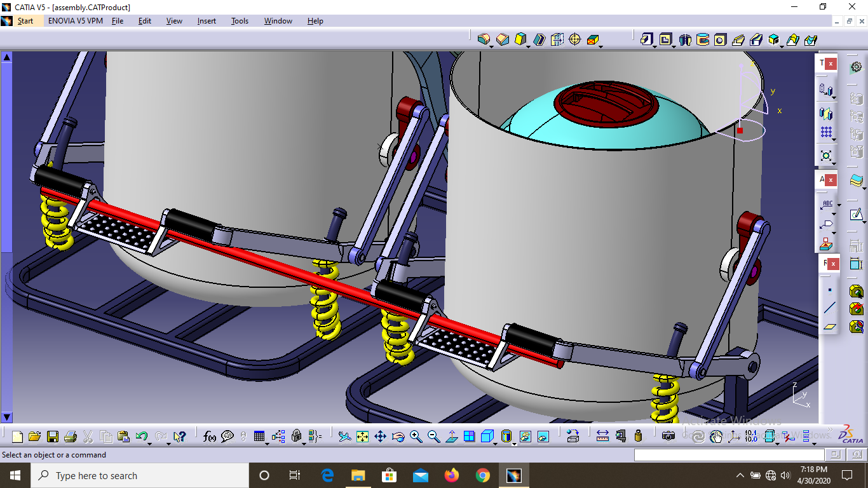
Task: Activate the Pan view tool
Action: coord(380,437)
